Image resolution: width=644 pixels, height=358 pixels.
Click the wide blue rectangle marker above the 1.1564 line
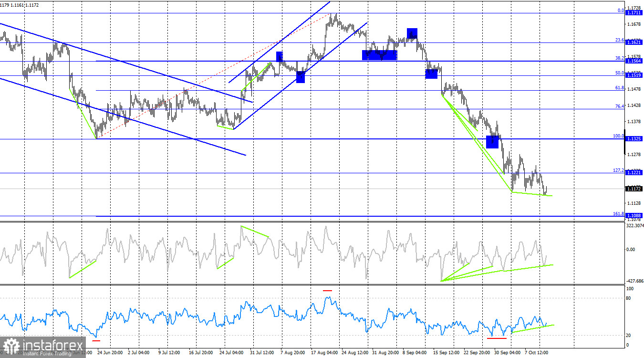click(380, 55)
